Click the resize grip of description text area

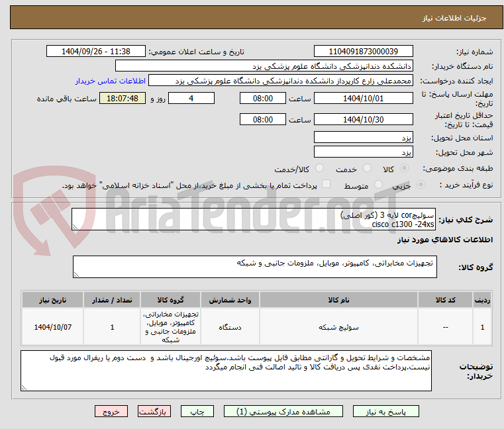pos(75,227)
